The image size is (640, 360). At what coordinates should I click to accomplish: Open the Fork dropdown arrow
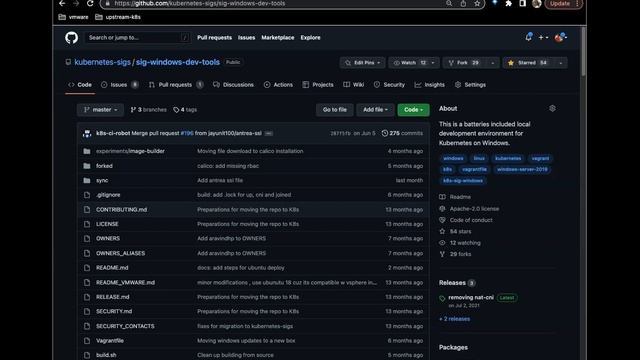(x=493, y=63)
